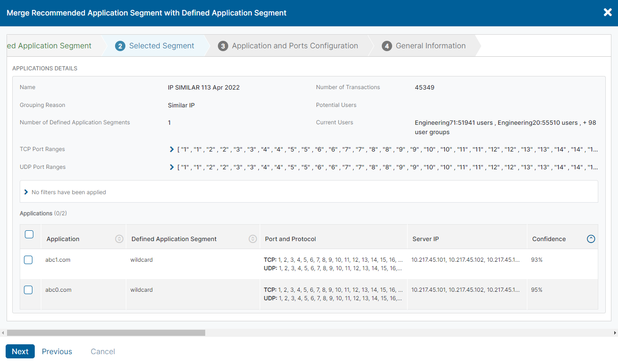Viewport: 618px width, 364px height.
Task: Open the Defined Application Segment column filter
Action: 253,239
